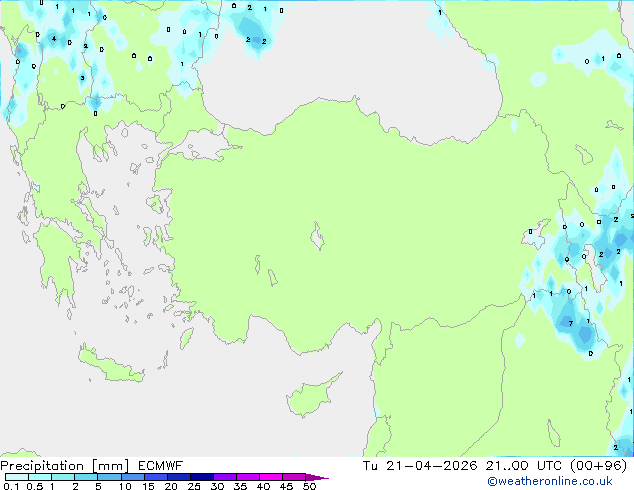The width and height of the screenshot is (634, 490).
Task: Select the date text 'Tu 21-04-2026'
Action: point(420,466)
